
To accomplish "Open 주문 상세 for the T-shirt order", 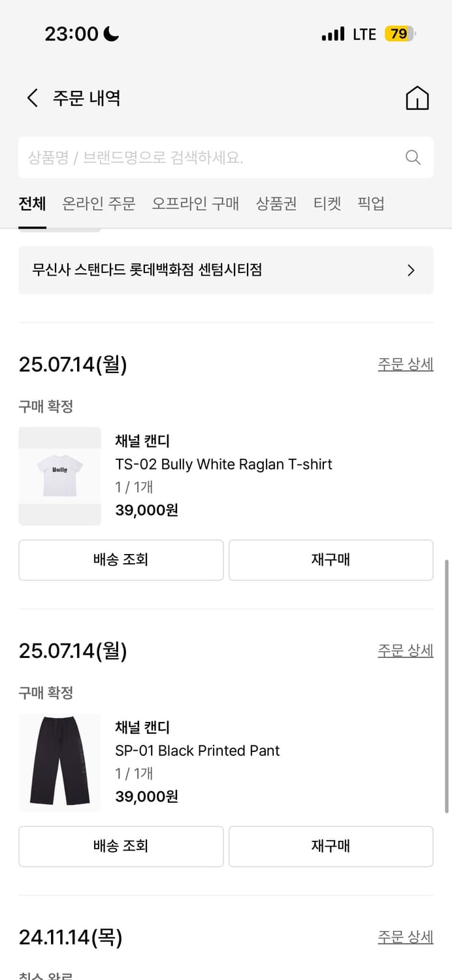I will [x=405, y=364].
